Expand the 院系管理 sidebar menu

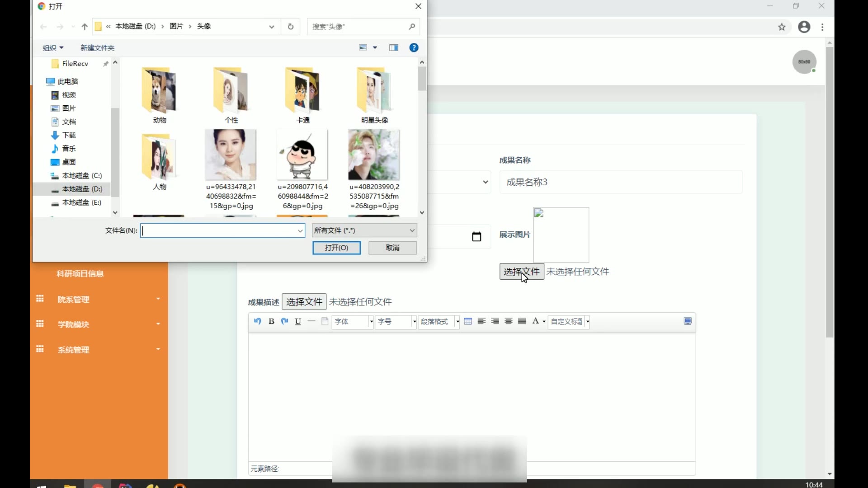98,299
